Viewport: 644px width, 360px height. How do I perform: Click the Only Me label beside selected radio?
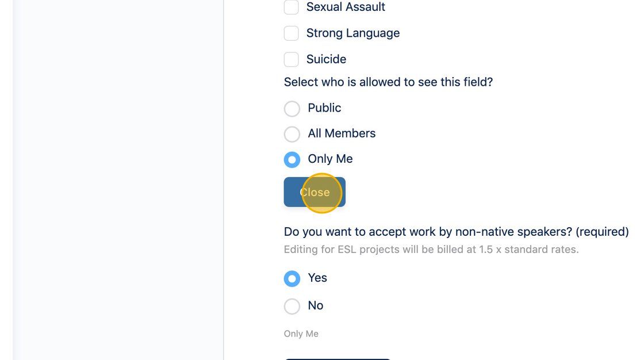[330, 159]
